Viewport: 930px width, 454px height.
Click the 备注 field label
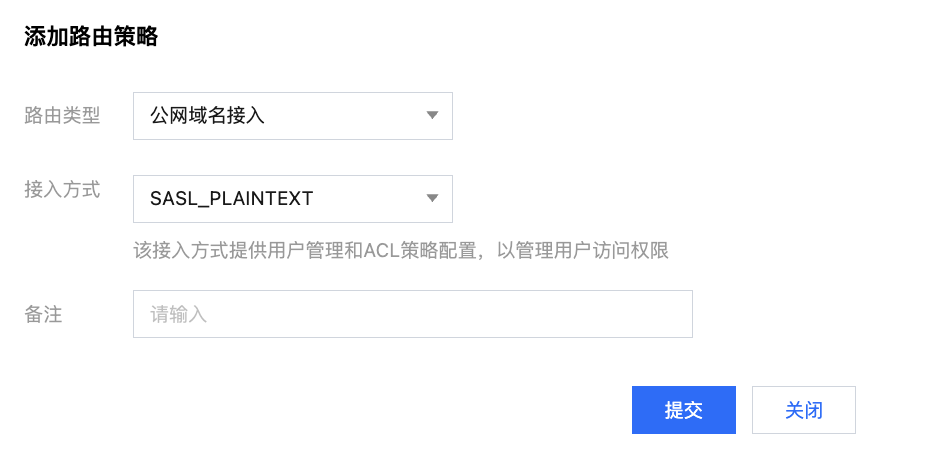(43, 314)
